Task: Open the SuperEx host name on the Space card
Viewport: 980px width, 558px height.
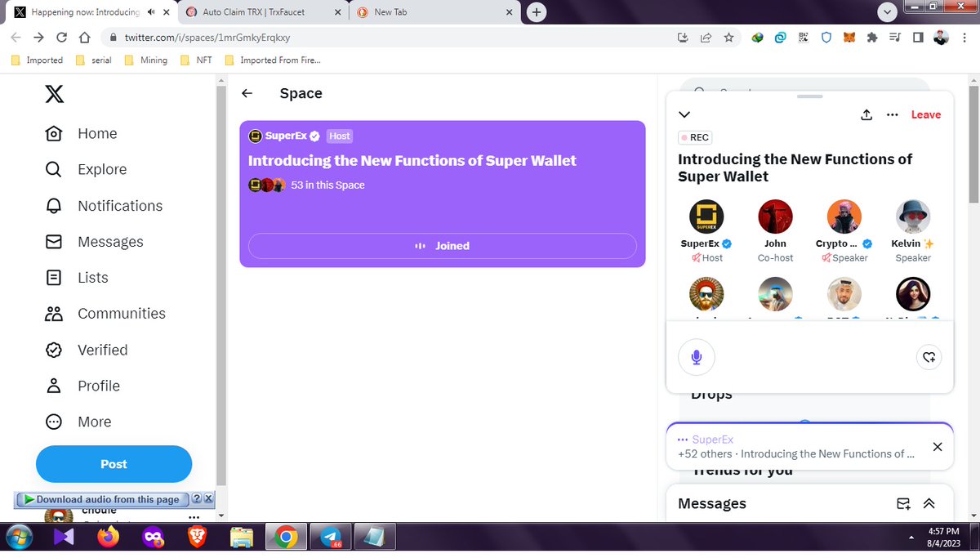Action: (x=284, y=136)
